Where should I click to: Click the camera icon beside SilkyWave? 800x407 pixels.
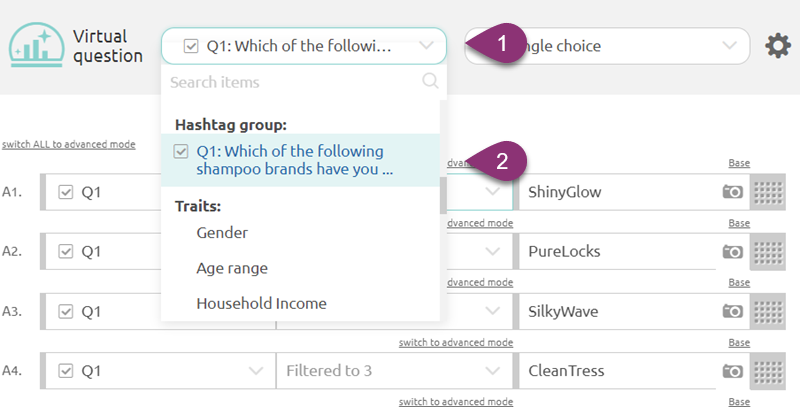(x=733, y=311)
